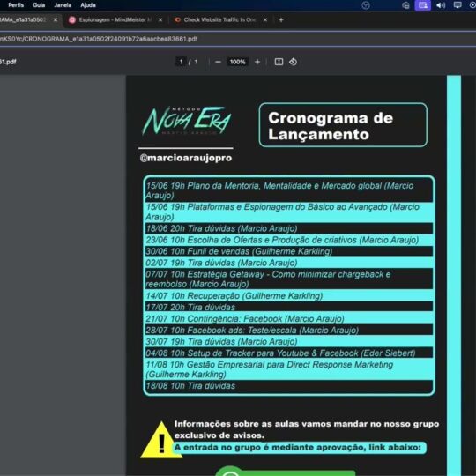Select the '18/08 10h Tira dúvidas' row
Image resolution: width=476 pixels, height=476 pixels.
pos(289,386)
